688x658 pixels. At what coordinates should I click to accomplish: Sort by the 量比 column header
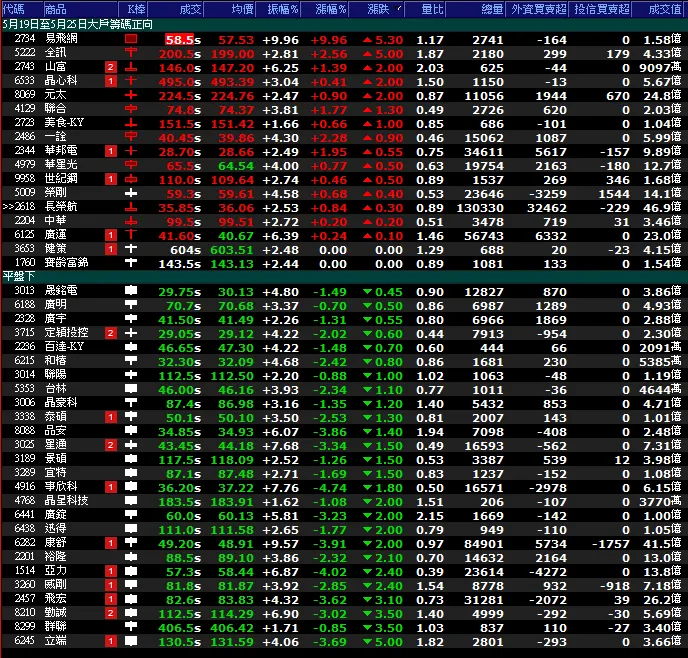425,9
